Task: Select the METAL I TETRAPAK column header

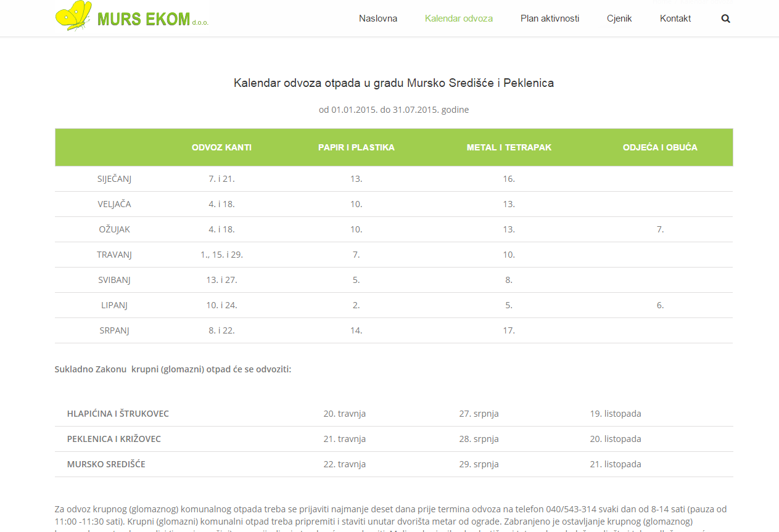Action: (509, 147)
